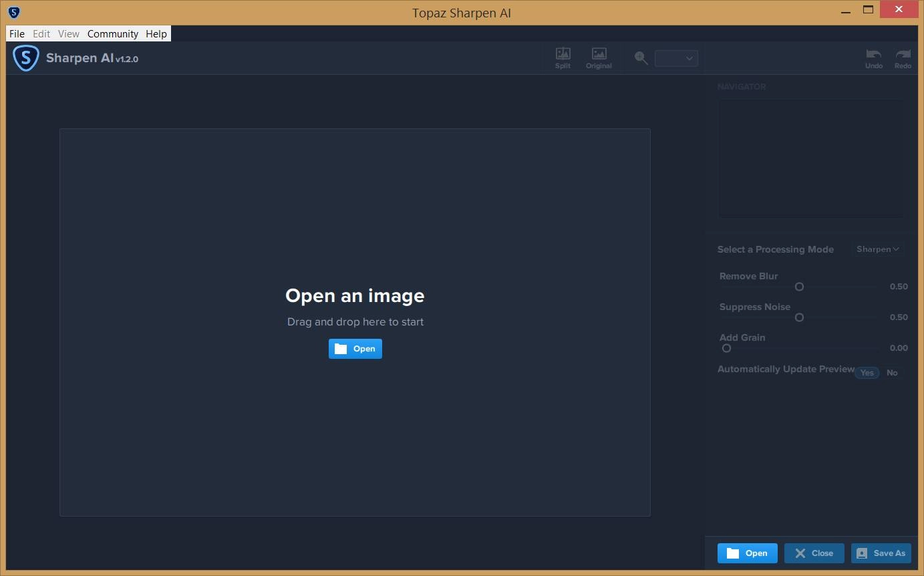Screen dimensions: 924x576
Task: Click the Close image button
Action: (x=814, y=553)
